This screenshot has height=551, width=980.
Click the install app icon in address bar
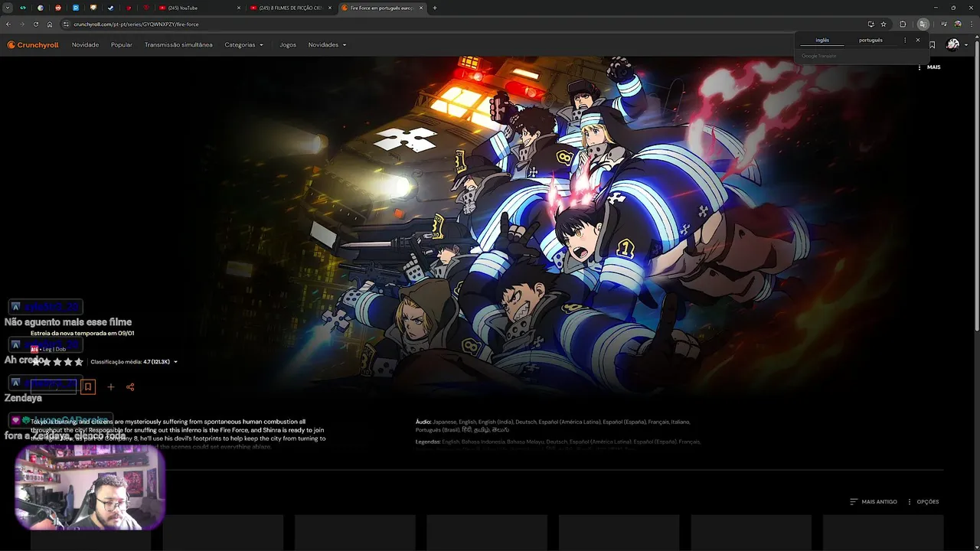(x=871, y=24)
